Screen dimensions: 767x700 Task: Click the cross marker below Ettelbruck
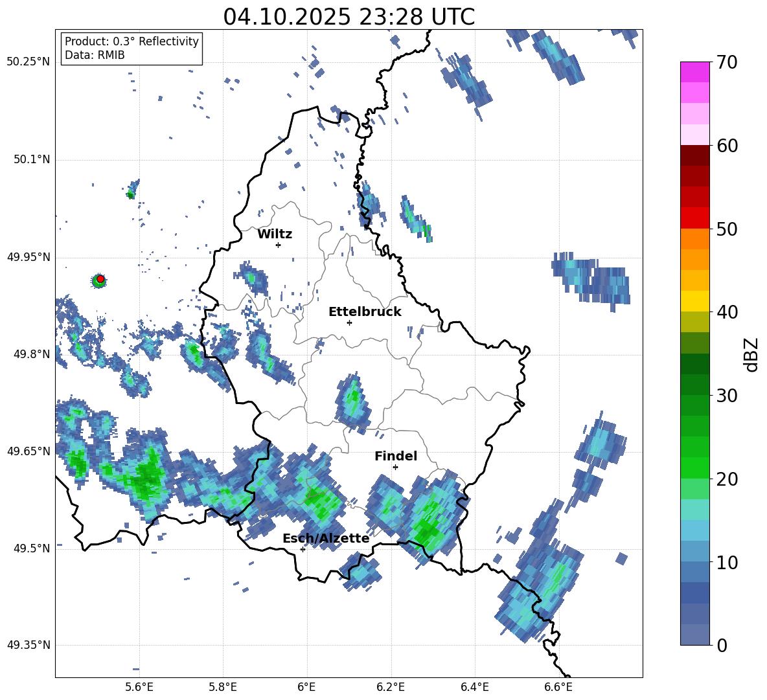pos(349,322)
